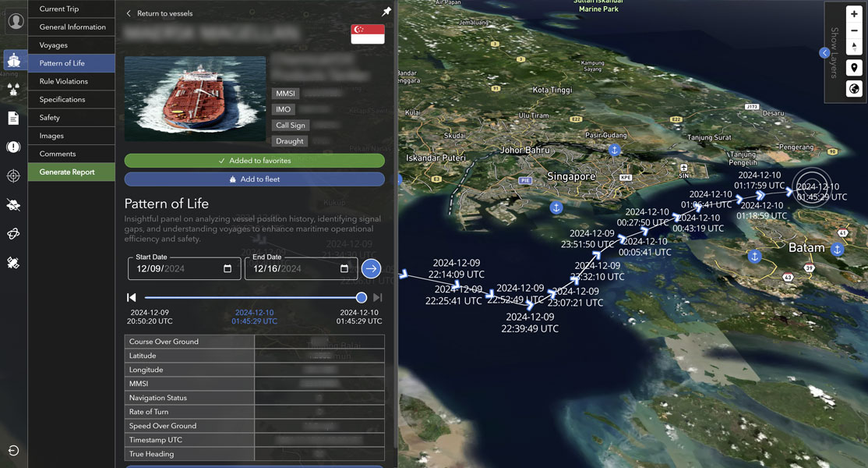Open the Start Date calendar picker

[228, 269]
